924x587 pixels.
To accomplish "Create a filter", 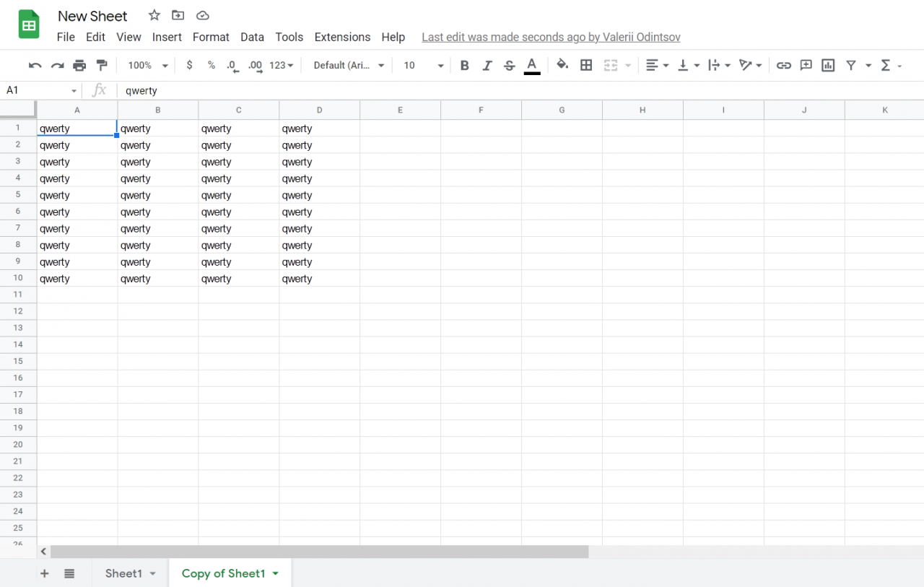I will tap(850, 65).
